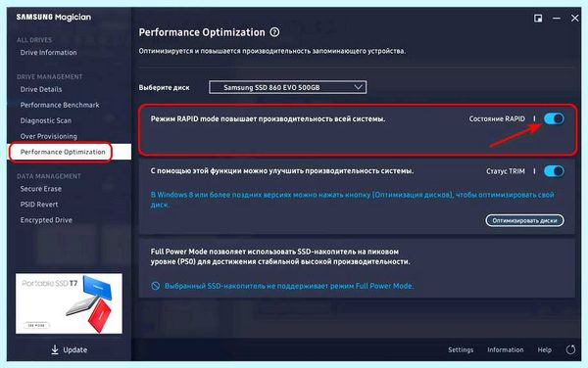
Task: Click the Выберите диск label
Action: [165, 88]
